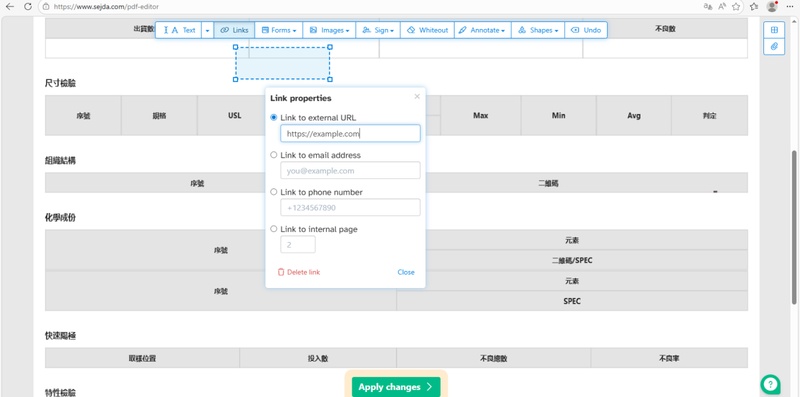Click the Avg table header cell
Image resolution: width=800 pixels, height=397 pixels.
click(634, 115)
